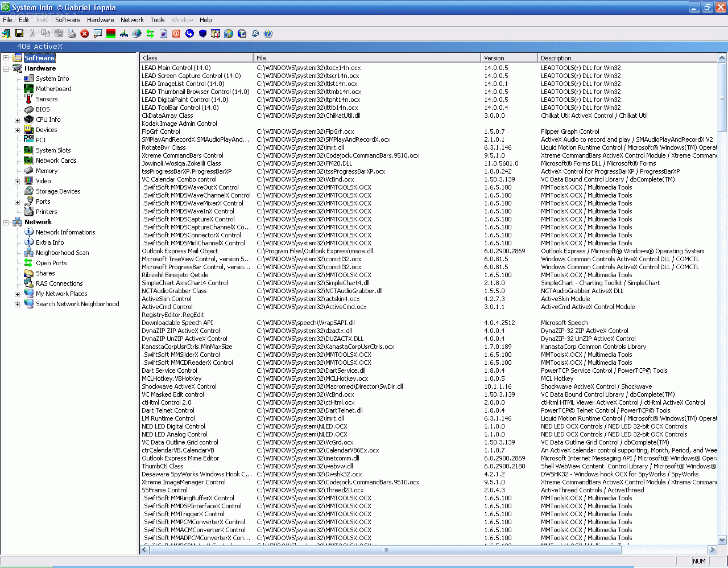Screen dimensions: 728x568
Task: Open the File menu
Action: [7, 20]
